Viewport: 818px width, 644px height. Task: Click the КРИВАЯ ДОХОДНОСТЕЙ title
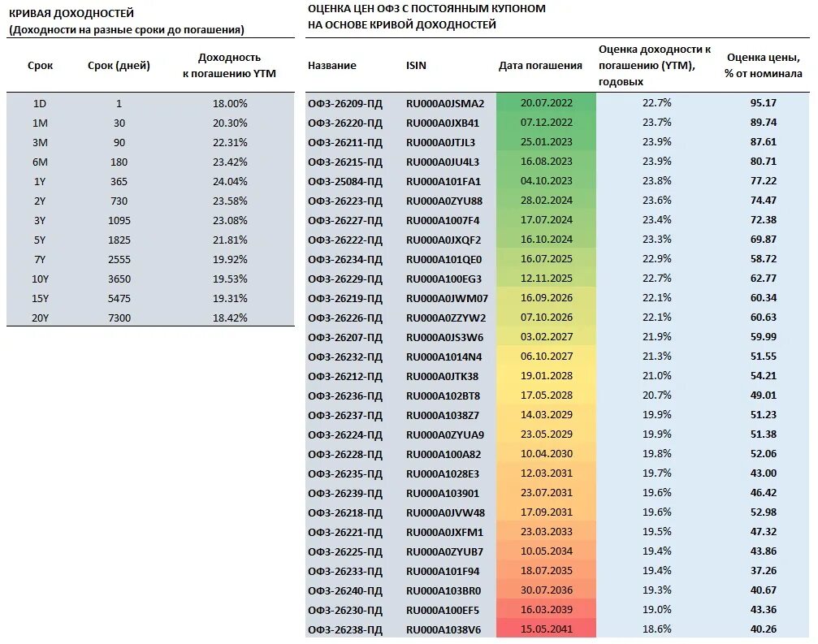[x=71, y=14]
